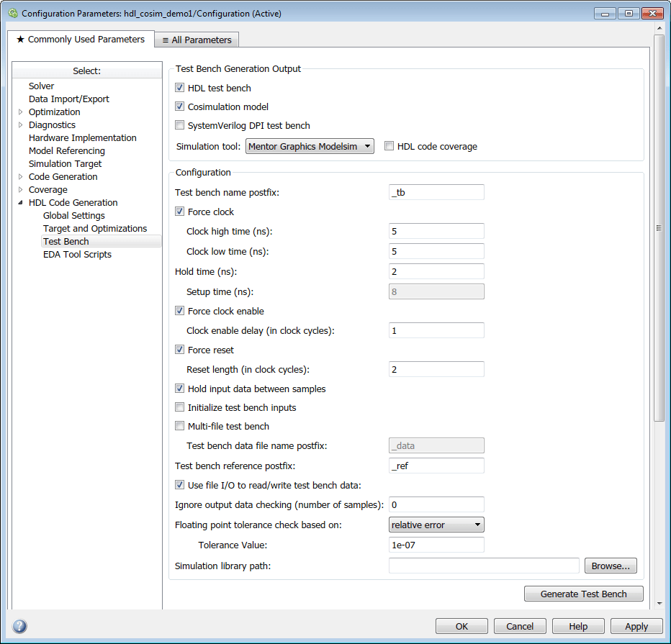Expand the Optimization tree node

(x=21, y=112)
